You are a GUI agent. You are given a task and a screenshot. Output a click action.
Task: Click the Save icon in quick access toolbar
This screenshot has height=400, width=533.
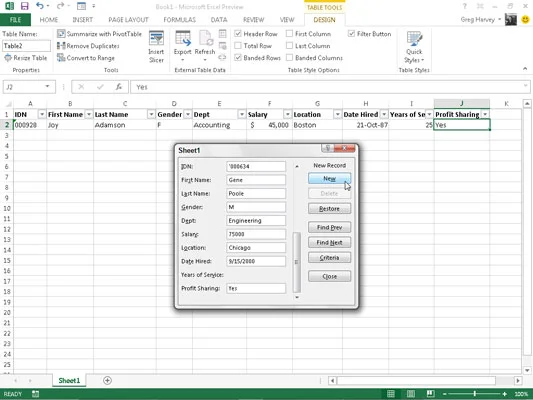point(24,6)
